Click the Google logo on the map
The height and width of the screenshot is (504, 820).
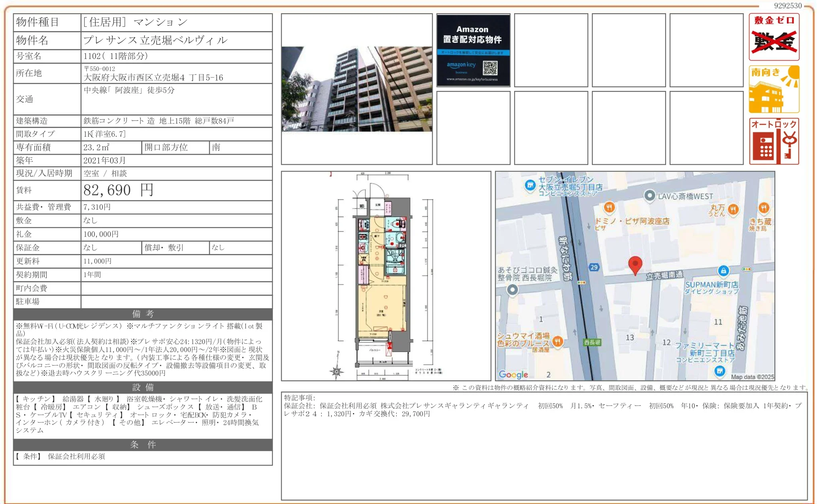(x=513, y=374)
